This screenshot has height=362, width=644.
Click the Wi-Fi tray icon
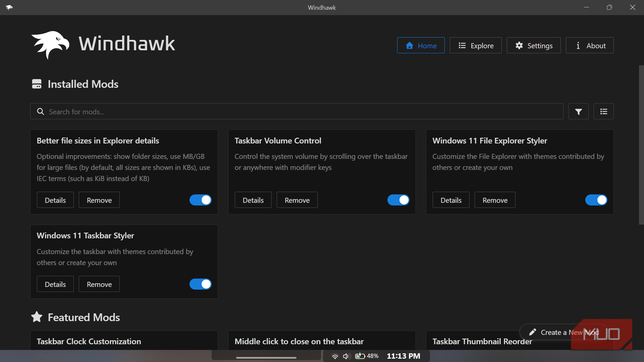tap(335, 356)
